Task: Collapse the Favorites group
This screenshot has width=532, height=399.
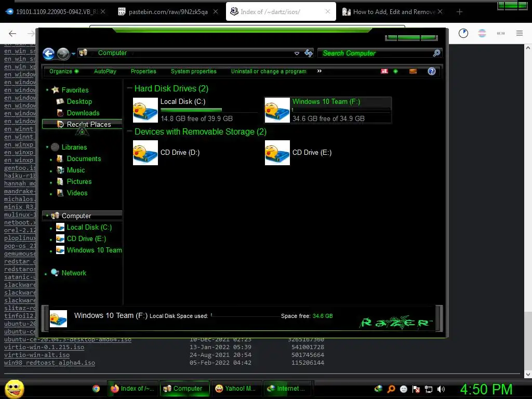Action: click(47, 90)
